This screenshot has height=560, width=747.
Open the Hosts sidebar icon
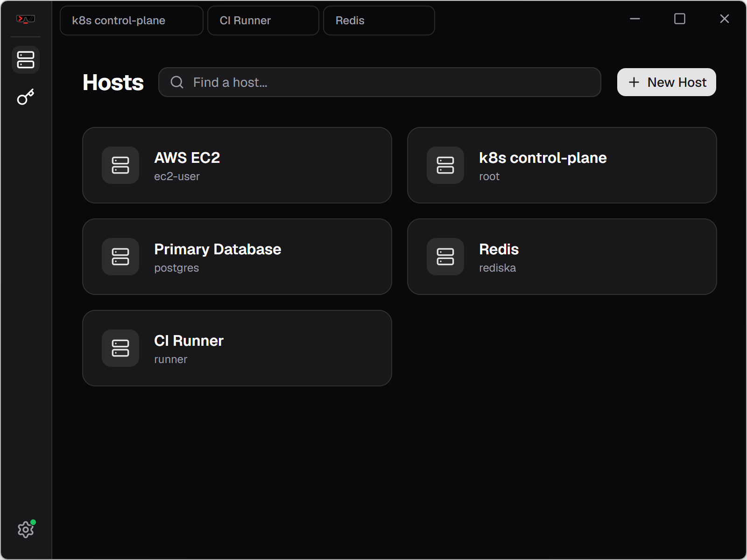26,60
